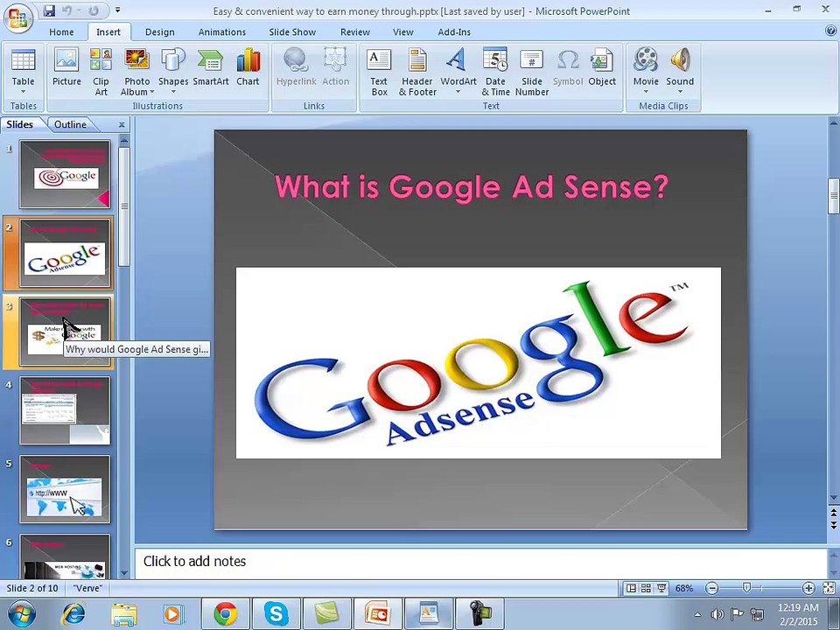The width and height of the screenshot is (840, 630).
Task: Zoom out with the minus button
Action: coord(711,588)
